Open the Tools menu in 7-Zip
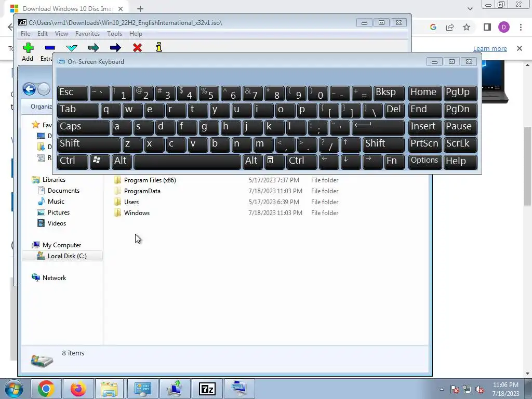The width and height of the screenshot is (532, 399). [x=114, y=34]
